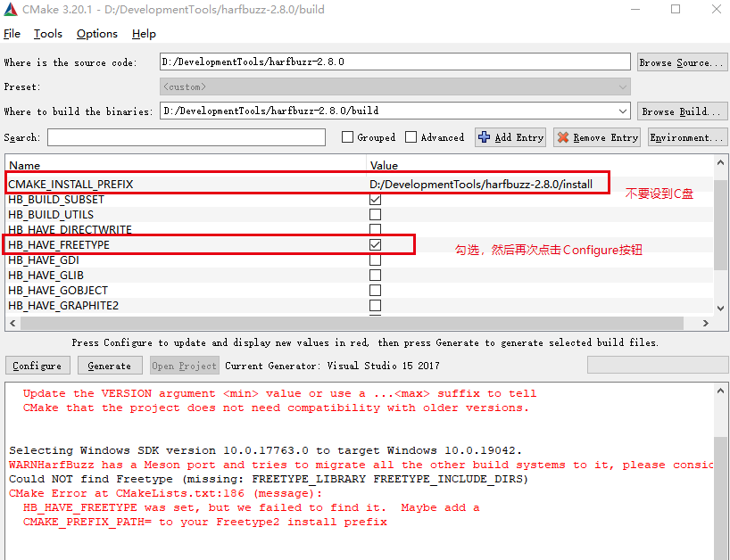The image size is (730, 560).
Task: Click output log scroll up arrow
Action: pyautogui.click(x=720, y=391)
